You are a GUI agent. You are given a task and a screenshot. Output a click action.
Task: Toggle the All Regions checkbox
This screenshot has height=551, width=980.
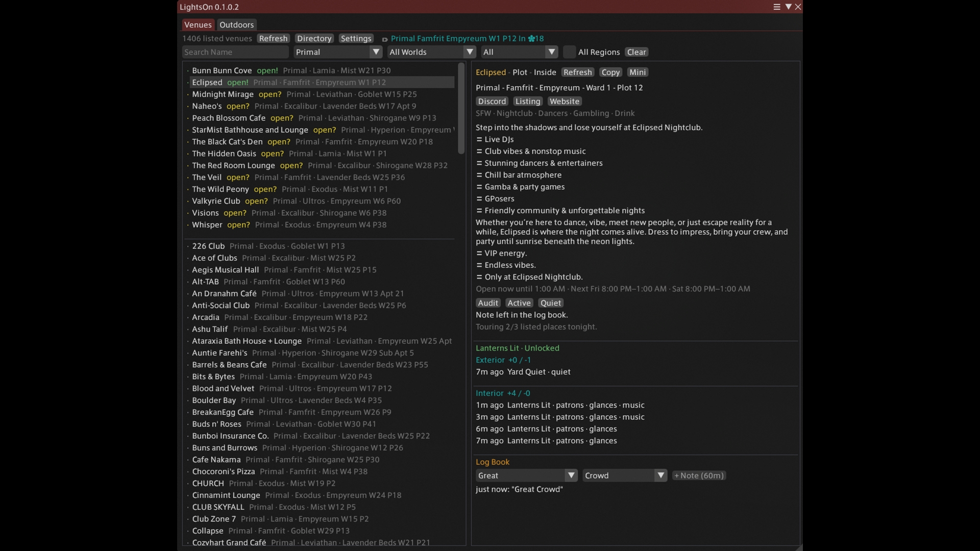pyautogui.click(x=569, y=52)
